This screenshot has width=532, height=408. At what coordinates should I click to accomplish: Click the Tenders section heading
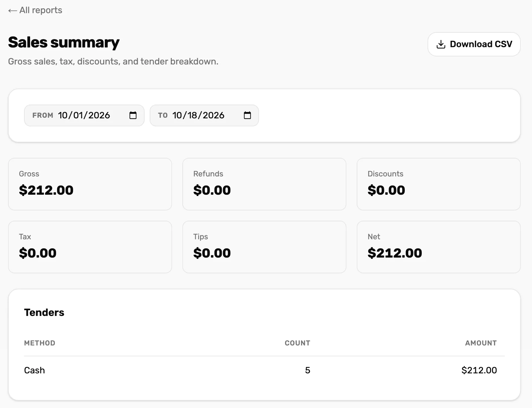click(44, 313)
